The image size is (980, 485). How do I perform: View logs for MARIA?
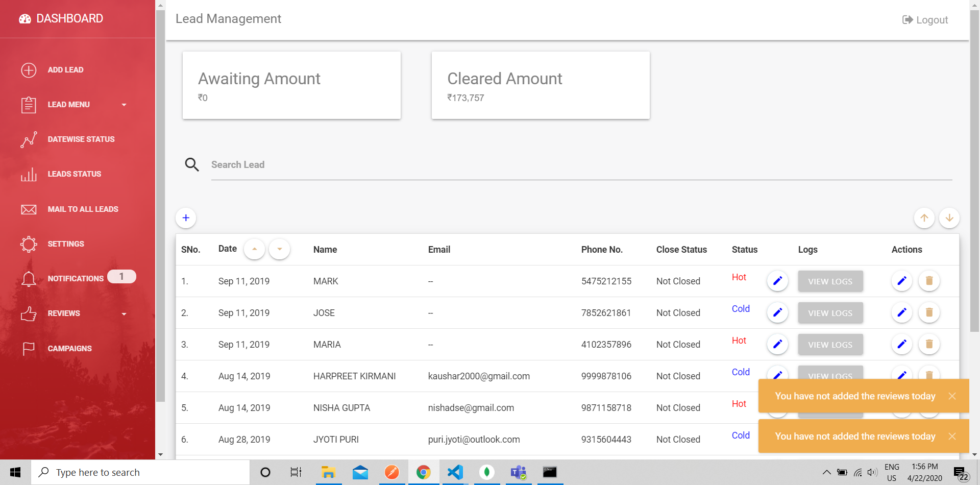pos(830,345)
